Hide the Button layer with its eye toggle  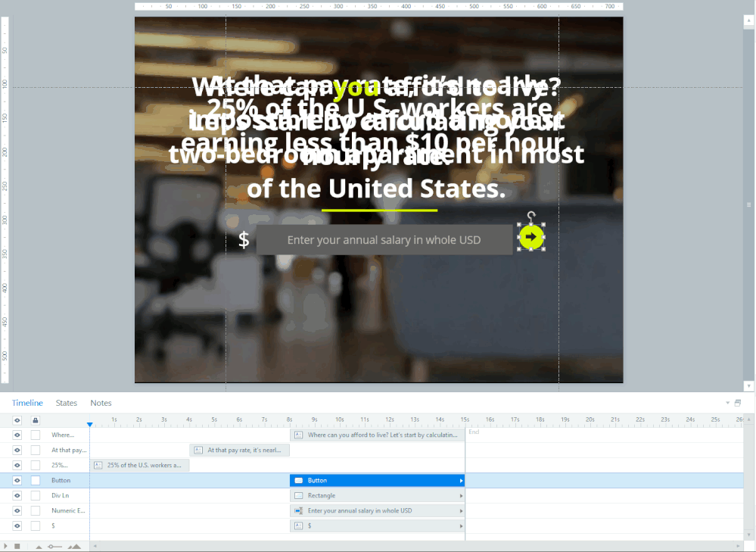(x=17, y=480)
